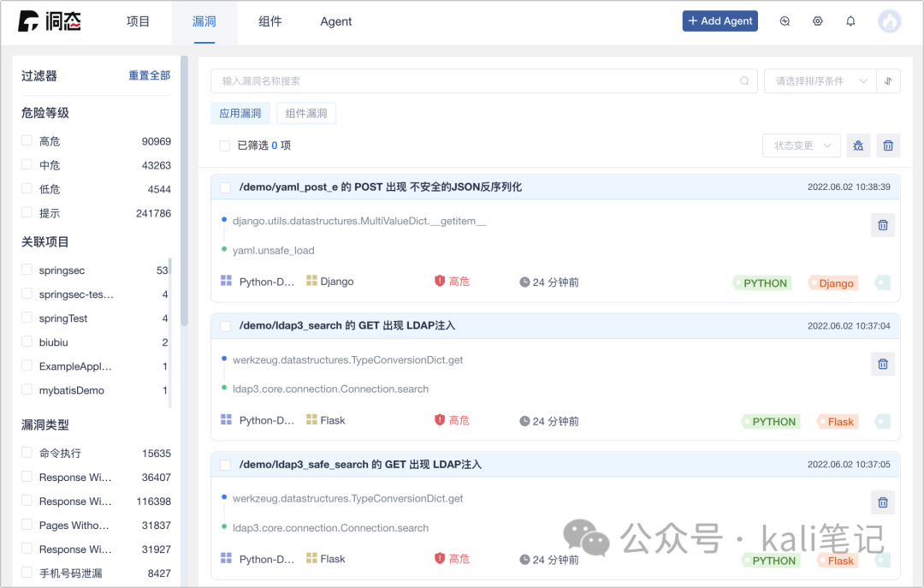Check the 中危 severity filter
924x588 pixels.
pos(27,164)
